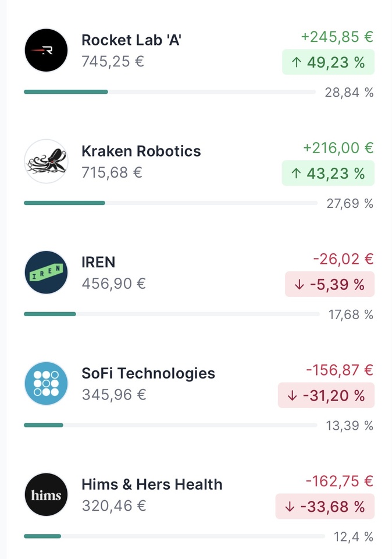Tap the Rocket Lab logo icon

pos(46,50)
